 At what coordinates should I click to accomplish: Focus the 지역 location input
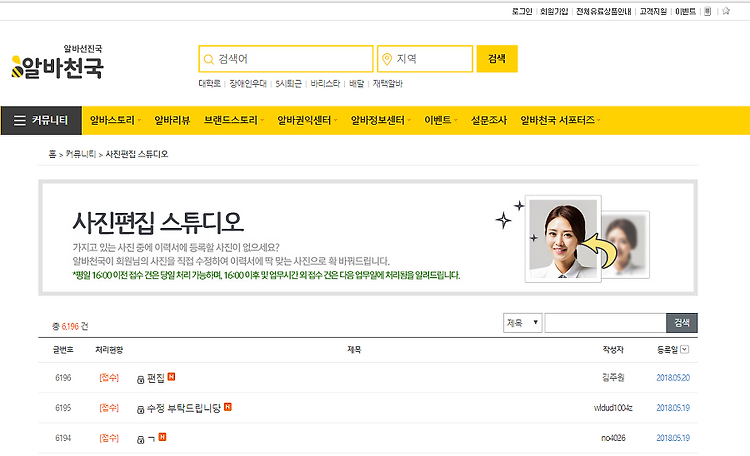pos(425,59)
